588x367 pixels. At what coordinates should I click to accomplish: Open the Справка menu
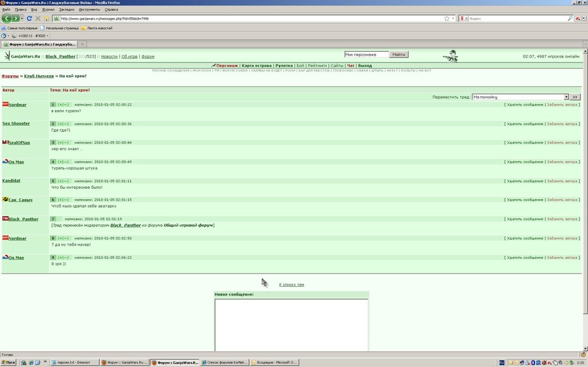(x=111, y=9)
